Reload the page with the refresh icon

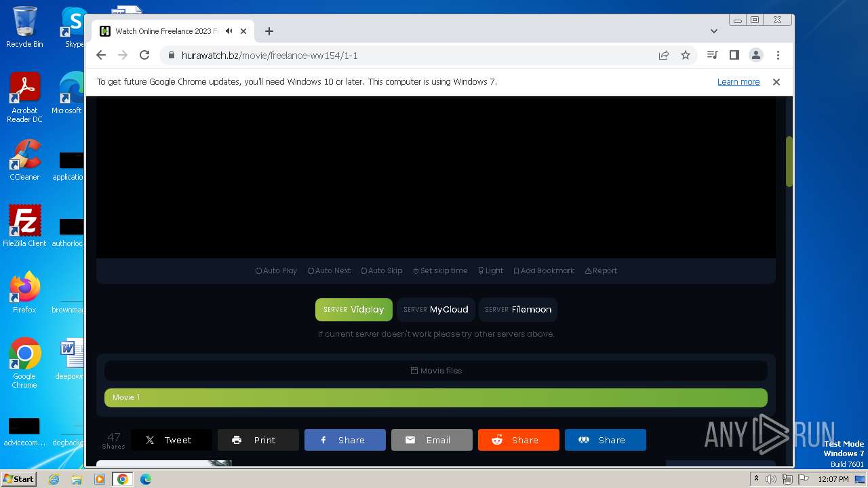coord(144,55)
